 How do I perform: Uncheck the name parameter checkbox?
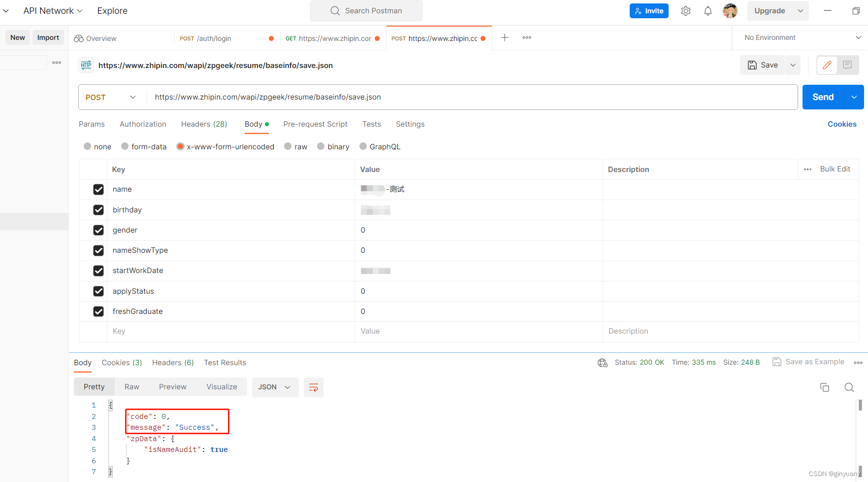tap(98, 189)
